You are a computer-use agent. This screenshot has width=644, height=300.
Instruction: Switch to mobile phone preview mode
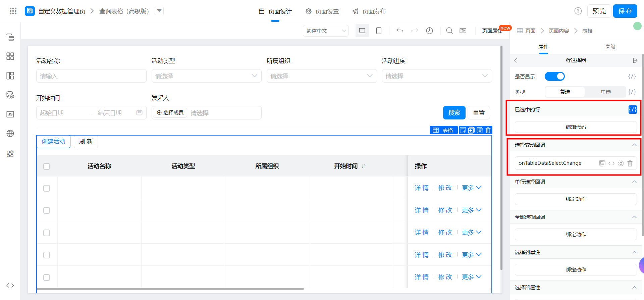tap(379, 31)
